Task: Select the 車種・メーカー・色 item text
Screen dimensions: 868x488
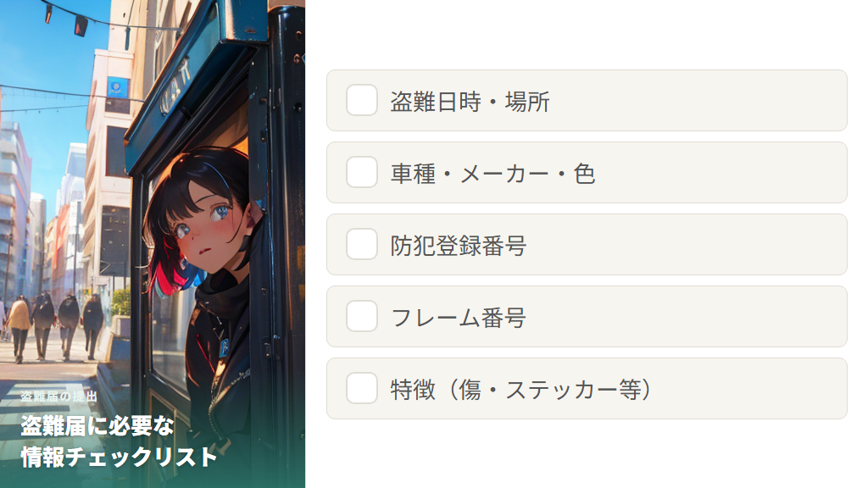Action: pos(492,174)
